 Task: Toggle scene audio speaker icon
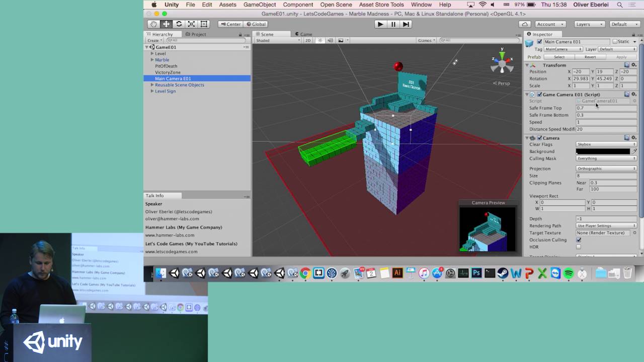point(331,40)
